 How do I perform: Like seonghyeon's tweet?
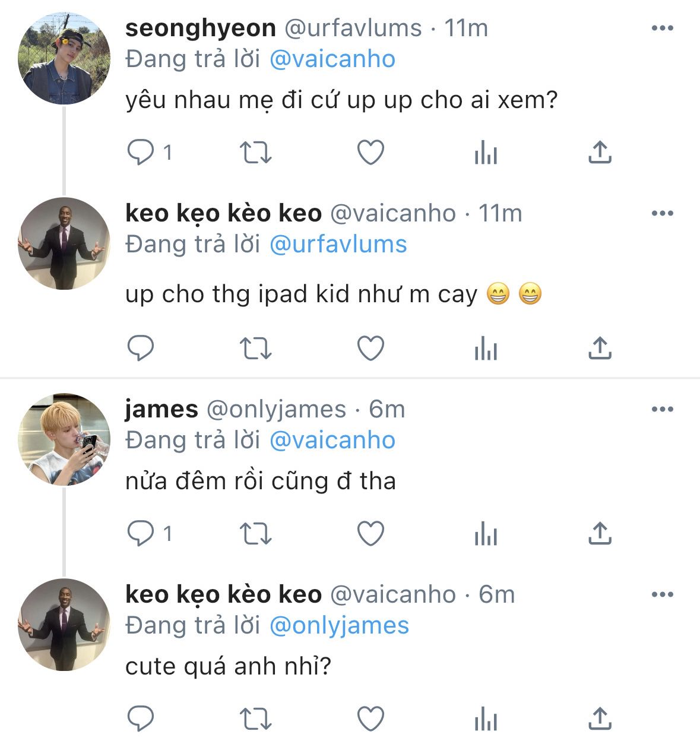[x=370, y=153]
